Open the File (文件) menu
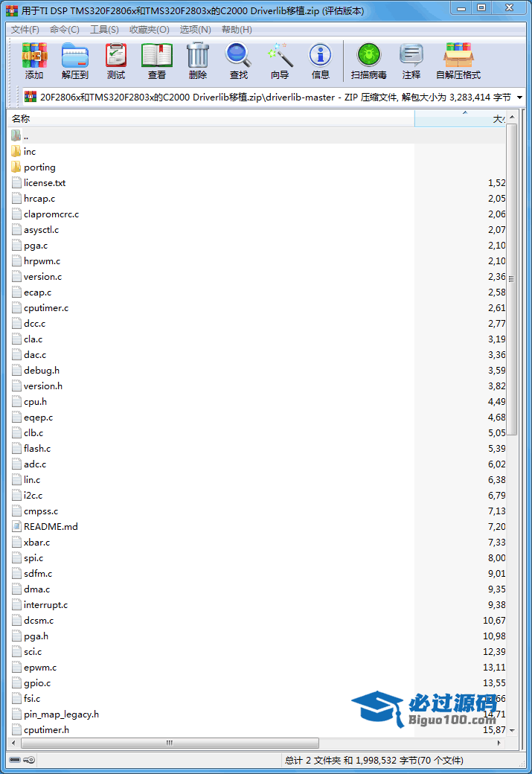Image resolution: width=532 pixels, height=774 pixels. pyautogui.click(x=25, y=30)
